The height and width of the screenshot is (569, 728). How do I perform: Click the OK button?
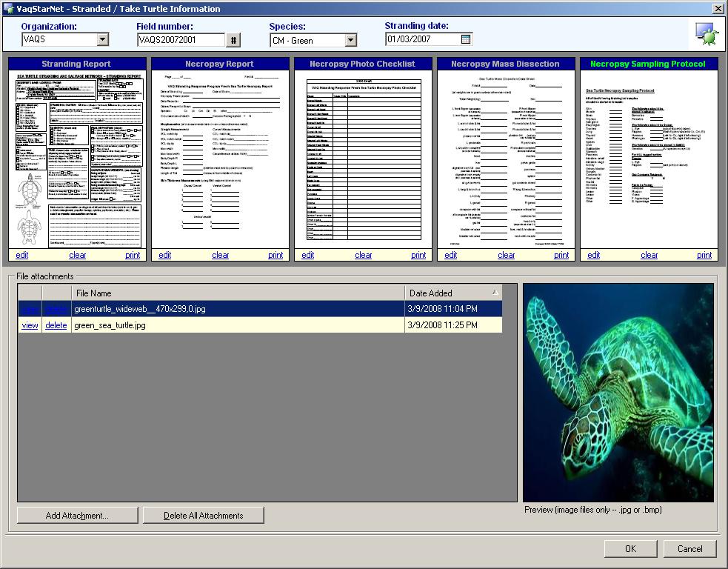pyautogui.click(x=630, y=549)
